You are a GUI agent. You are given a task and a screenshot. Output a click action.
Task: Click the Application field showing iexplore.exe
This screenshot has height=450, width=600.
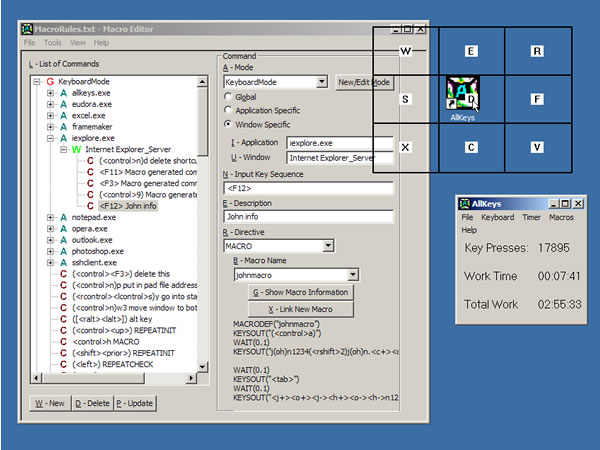tap(340, 143)
